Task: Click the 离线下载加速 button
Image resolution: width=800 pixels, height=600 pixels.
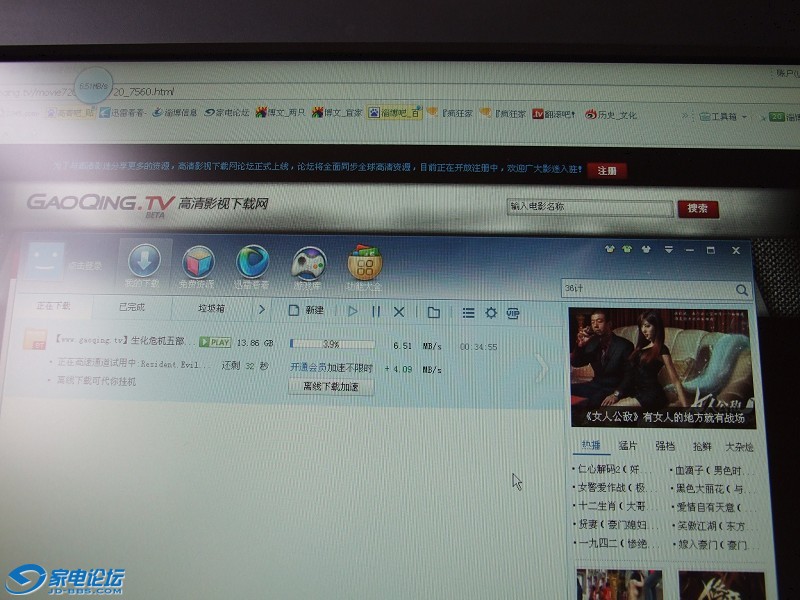Action: [x=330, y=387]
